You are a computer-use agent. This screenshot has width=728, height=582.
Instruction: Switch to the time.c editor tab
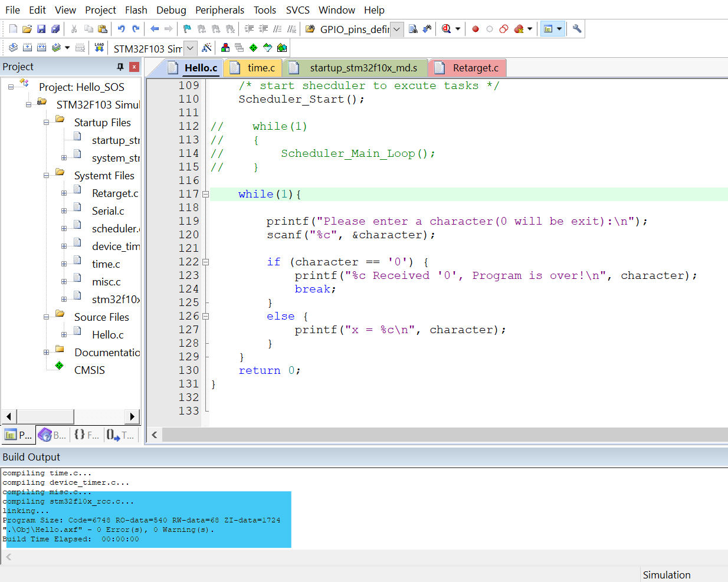254,68
